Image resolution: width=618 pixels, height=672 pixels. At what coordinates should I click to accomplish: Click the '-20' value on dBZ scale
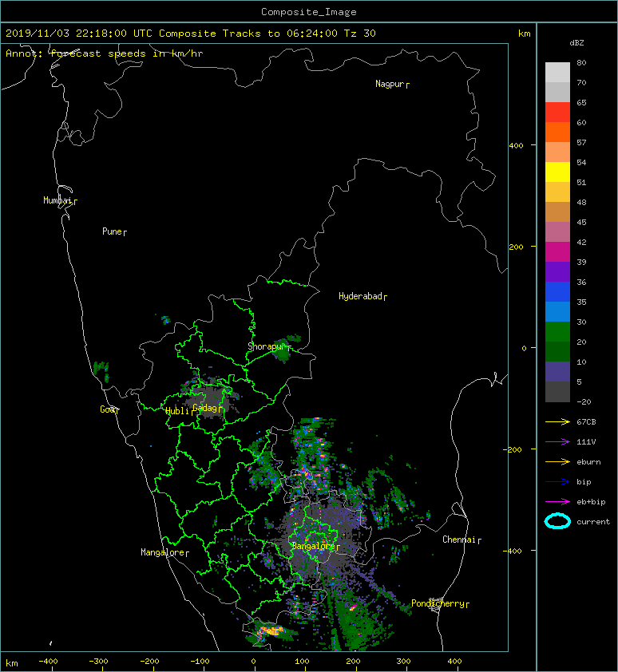pyautogui.click(x=584, y=402)
